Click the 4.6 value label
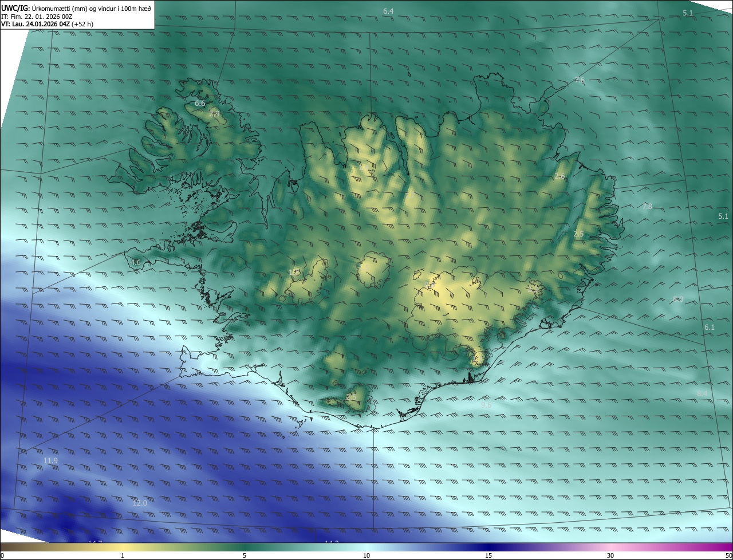The width and height of the screenshot is (733, 560). [136, 262]
